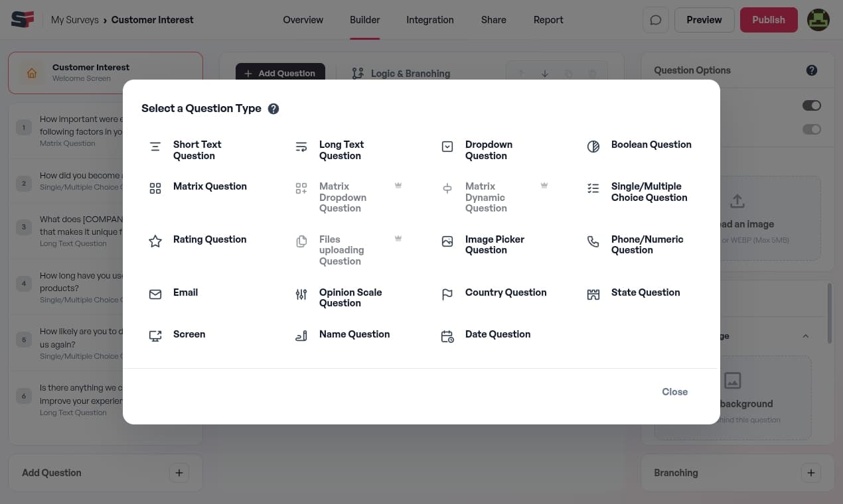Viewport: 843px width, 504px height.
Task: Select the Short Text Question icon
Action: point(155,147)
